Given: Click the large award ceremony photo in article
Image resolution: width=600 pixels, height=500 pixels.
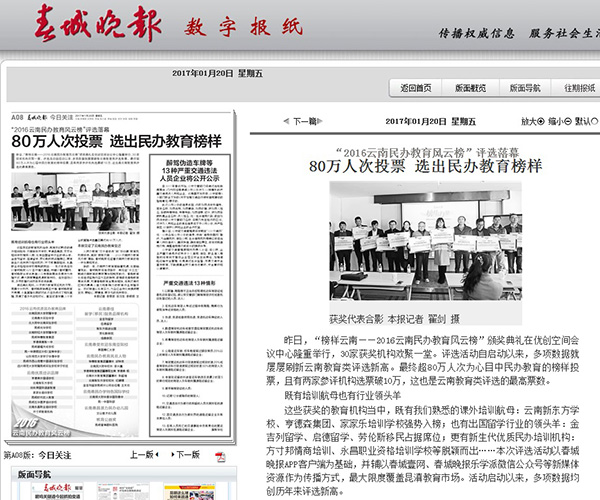Looking at the screenshot, I should point(426,241).
